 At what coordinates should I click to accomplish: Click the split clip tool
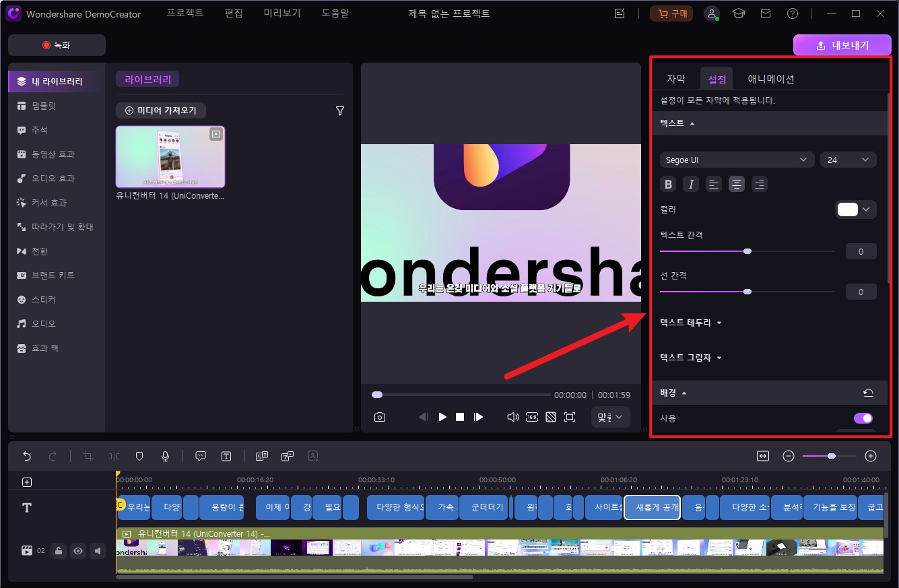tap(114, 456)
